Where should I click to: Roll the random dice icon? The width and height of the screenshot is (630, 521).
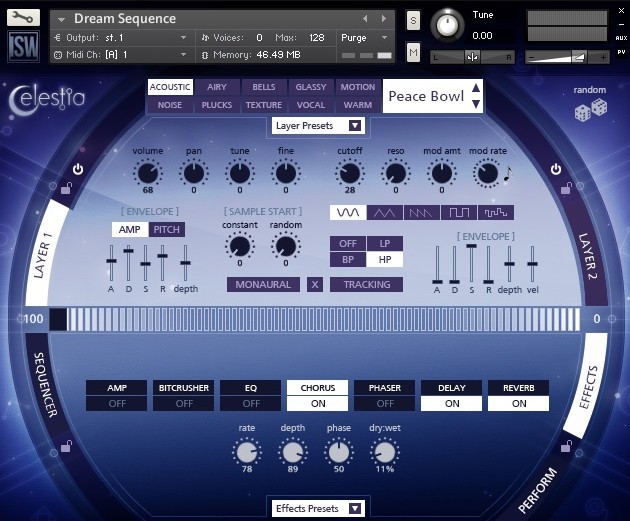(591, 110)
